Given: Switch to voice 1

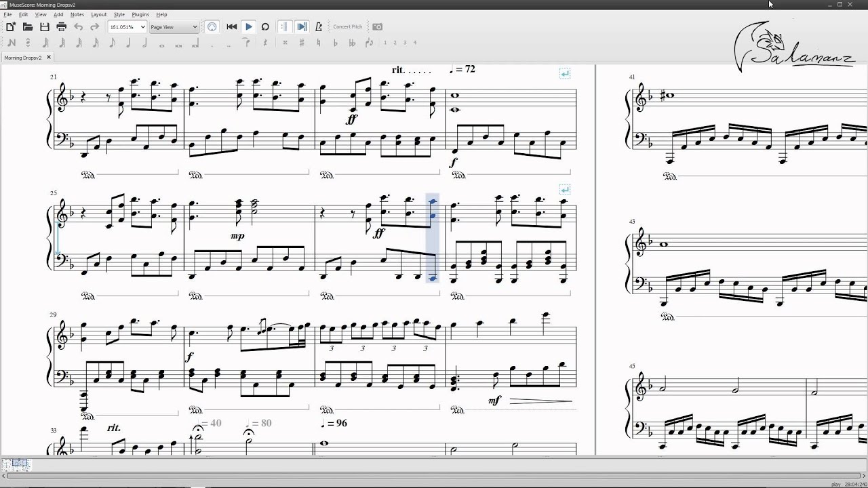Looking at the screenshot, I should pyautogui.click(x=385, y=43).
